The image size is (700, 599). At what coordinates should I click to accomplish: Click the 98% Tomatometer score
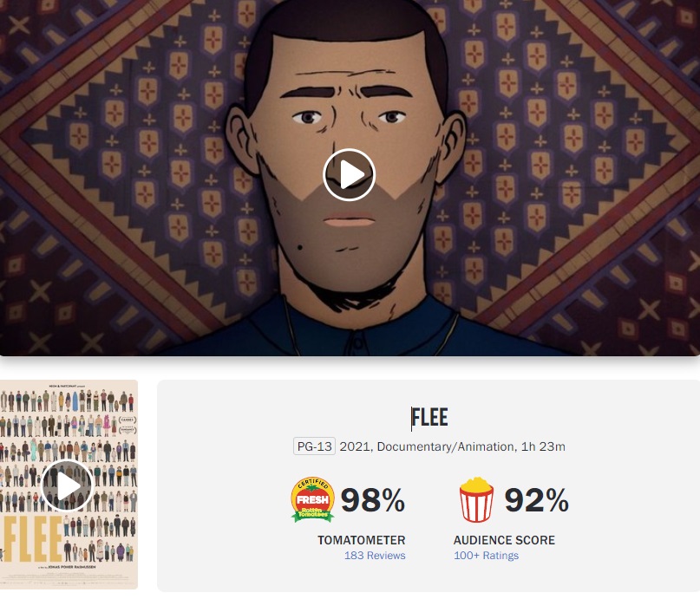click(x=373, y=500)
